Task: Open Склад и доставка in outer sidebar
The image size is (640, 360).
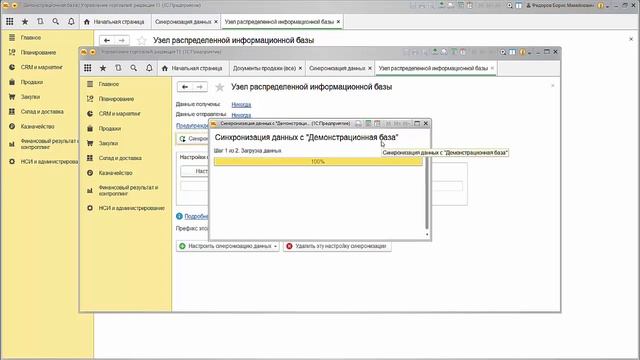Action: (42, 111)
